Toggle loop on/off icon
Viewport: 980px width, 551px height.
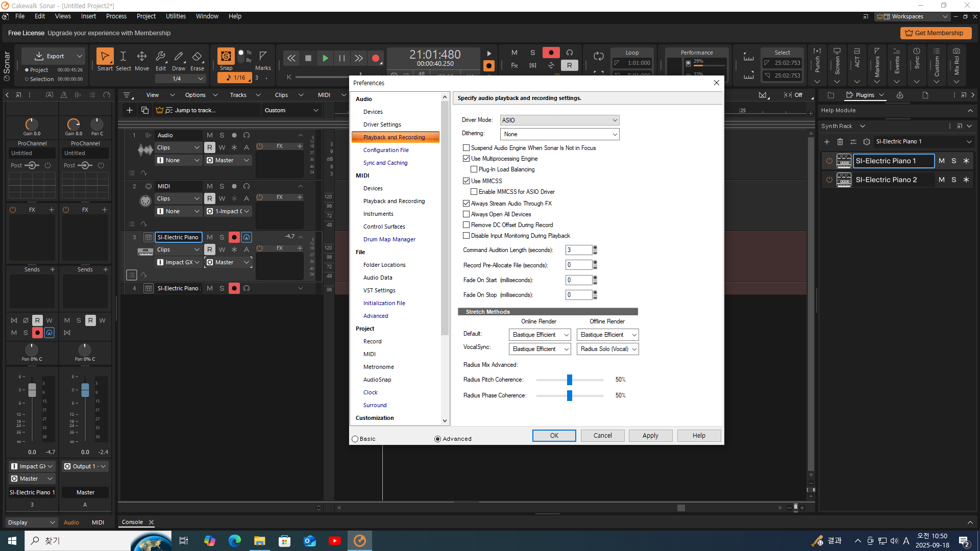599,56
